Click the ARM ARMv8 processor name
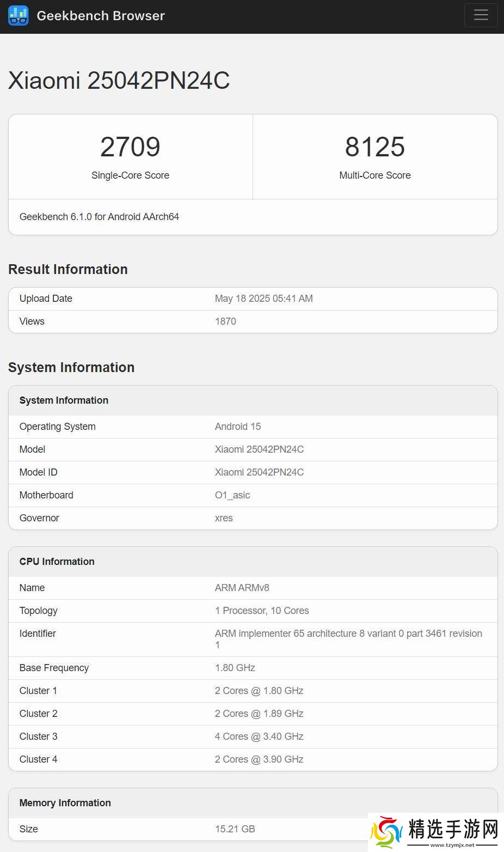Image resolution: width=504 pixels, height=852 pixels. tap(242, 588)
